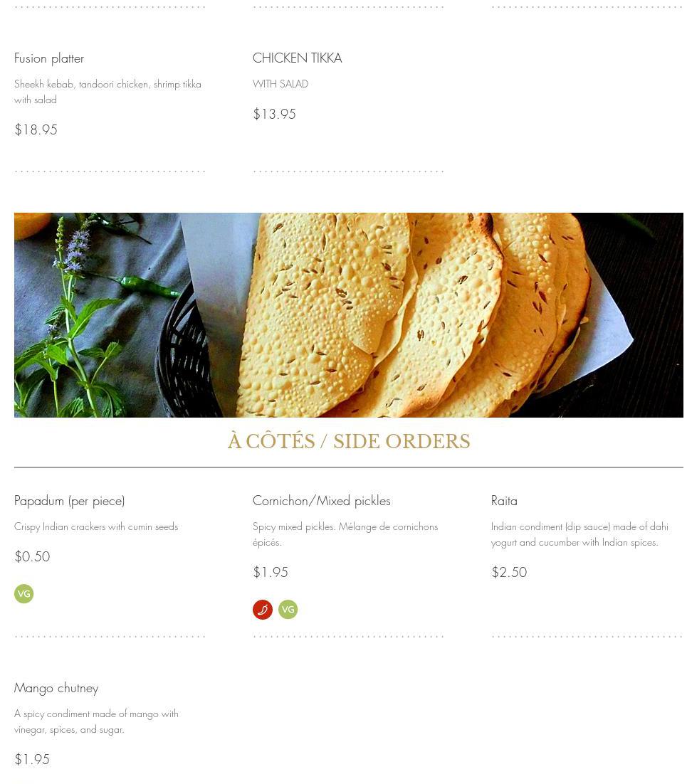Open the Fusion platter item title
This screenshot has width=687, height=784.
(x=49, y=58)
